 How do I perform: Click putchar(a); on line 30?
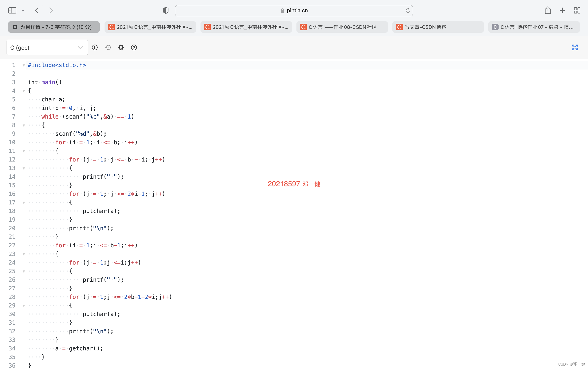coord(101,314)
